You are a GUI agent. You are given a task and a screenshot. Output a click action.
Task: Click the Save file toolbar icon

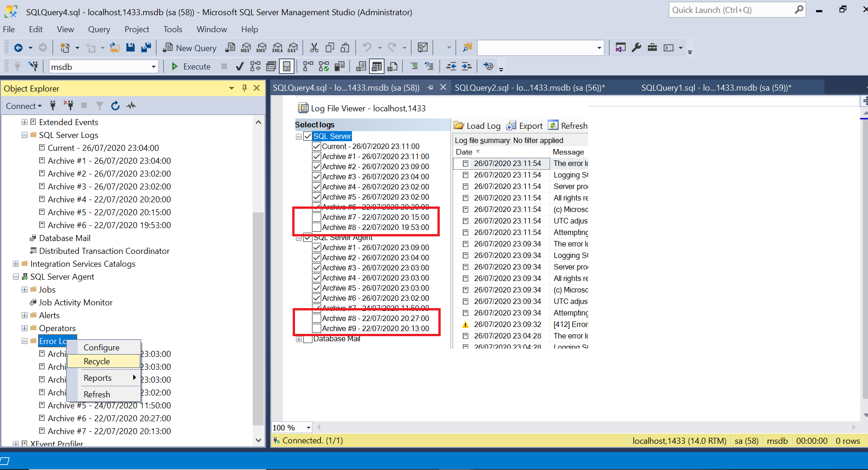pos(130,48)
